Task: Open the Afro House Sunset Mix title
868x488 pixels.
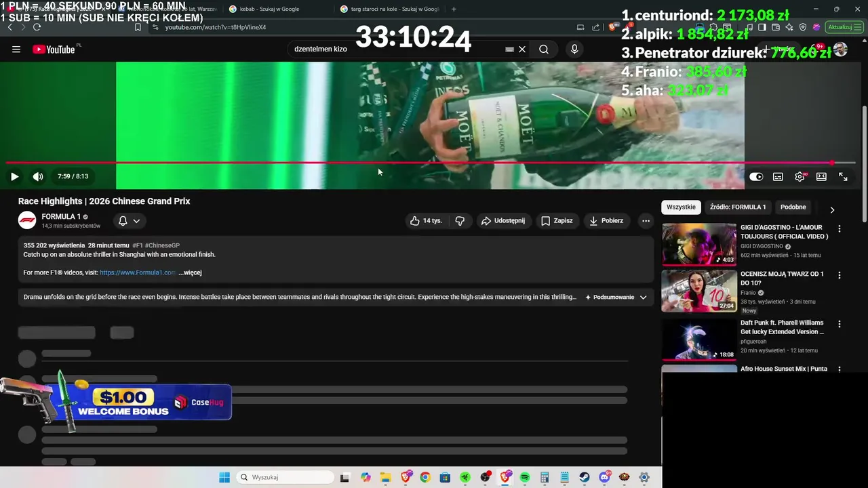Action: [x=784, y=369]
